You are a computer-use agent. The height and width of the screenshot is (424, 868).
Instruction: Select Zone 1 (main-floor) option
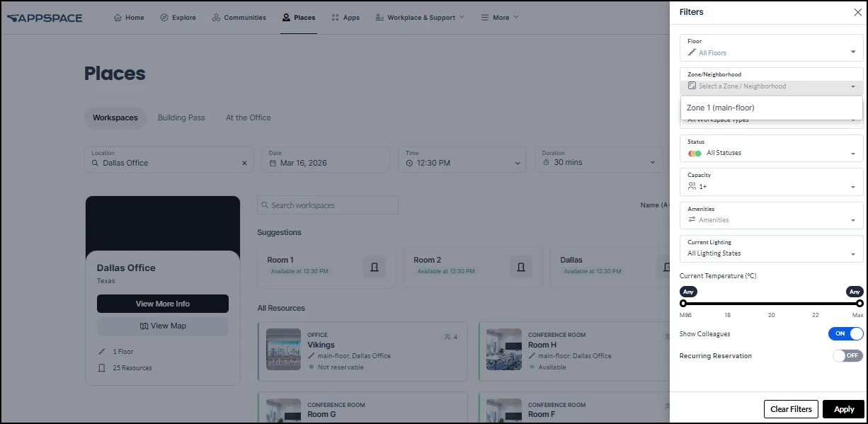pos(771,108)
